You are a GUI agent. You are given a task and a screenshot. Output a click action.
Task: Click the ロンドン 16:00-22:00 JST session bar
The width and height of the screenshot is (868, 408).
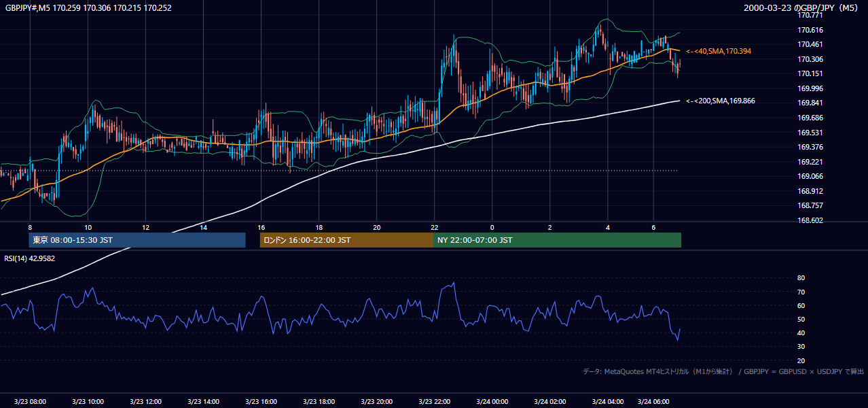(346, 240)
